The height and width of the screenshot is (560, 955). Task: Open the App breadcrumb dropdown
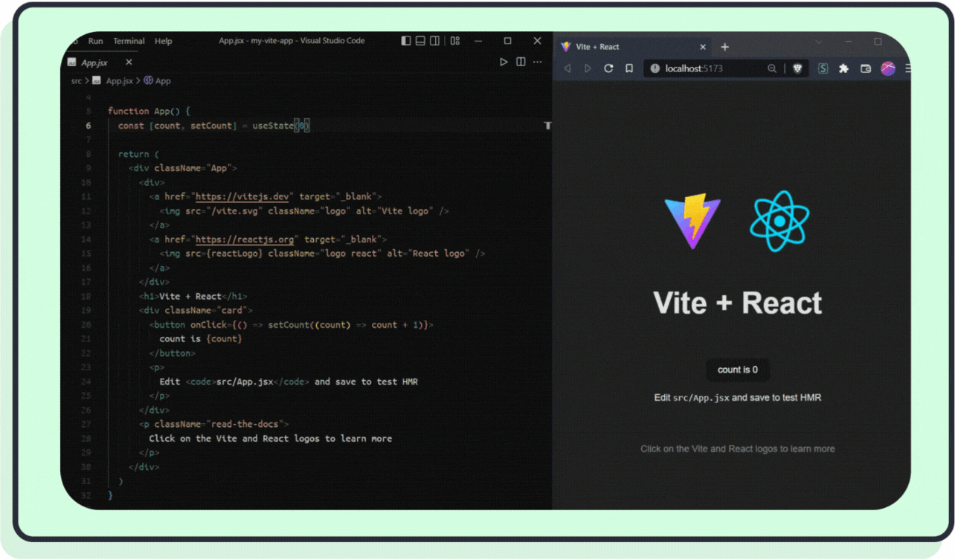click(x=157, y=80)
